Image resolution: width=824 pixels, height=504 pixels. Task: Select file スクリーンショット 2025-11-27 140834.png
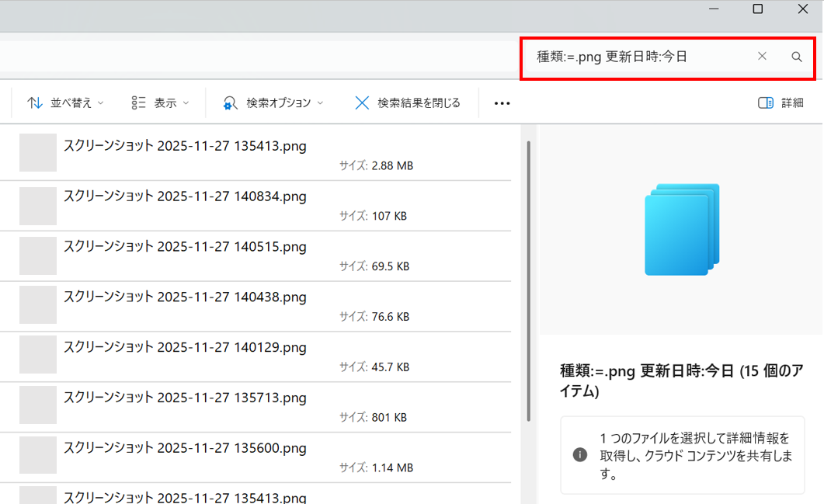click(185, 196)
